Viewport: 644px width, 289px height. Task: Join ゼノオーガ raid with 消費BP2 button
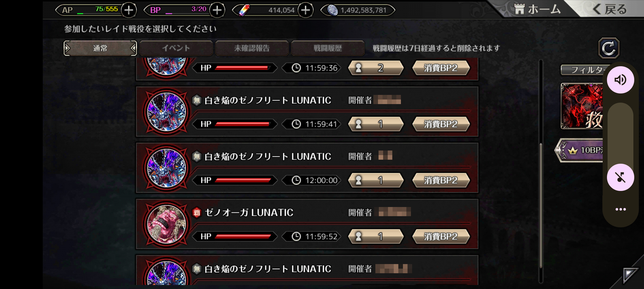click(441, 237)
